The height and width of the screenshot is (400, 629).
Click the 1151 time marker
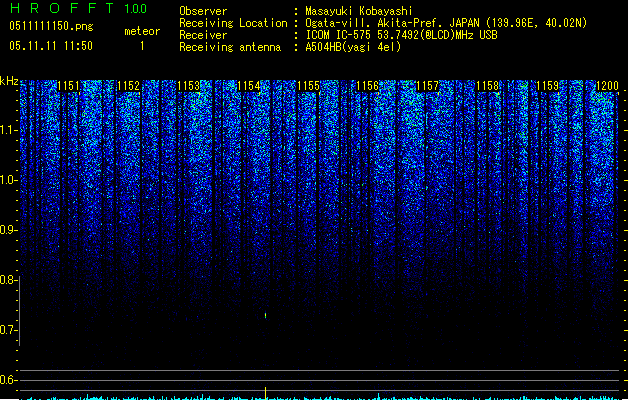(69, 86)
